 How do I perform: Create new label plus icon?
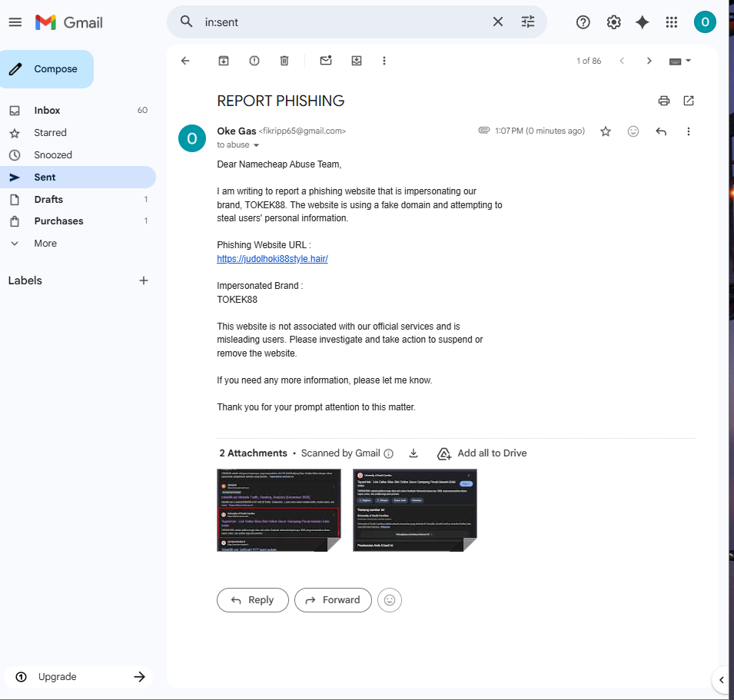[144, 280]
